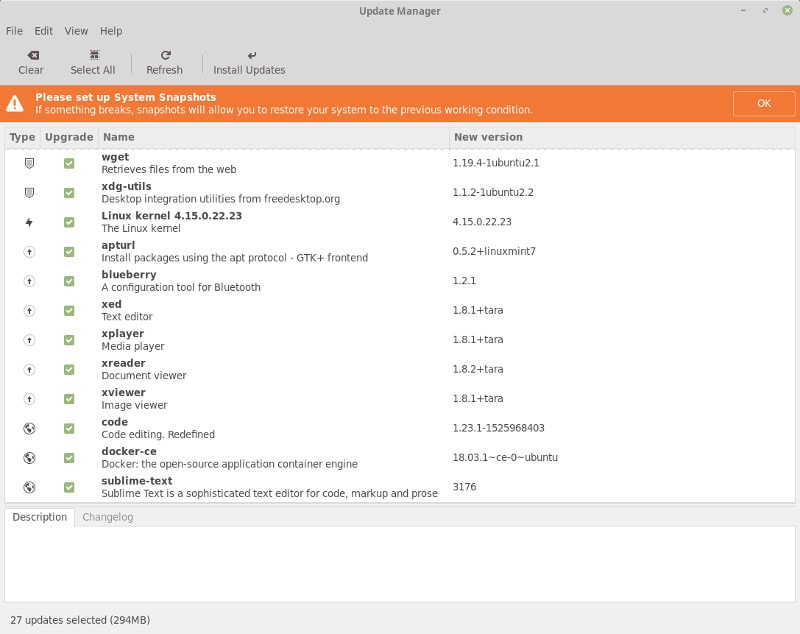
Task: Select the Description tab
Action: [39, 517]
